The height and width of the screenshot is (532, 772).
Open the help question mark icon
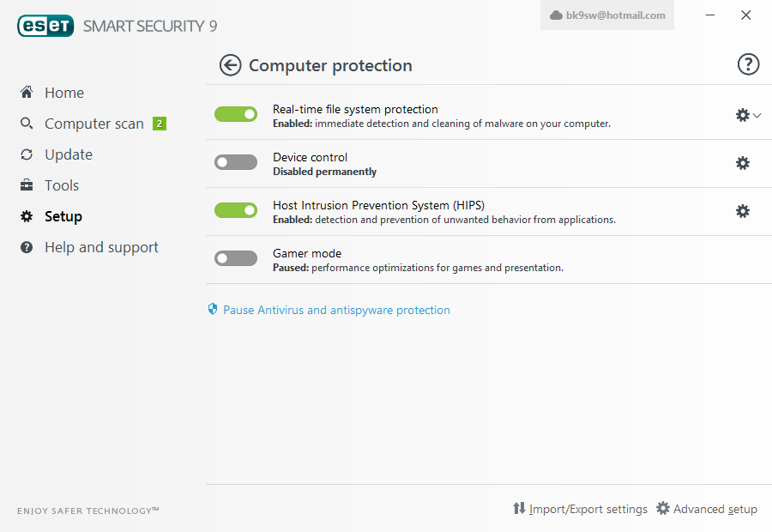748,64
